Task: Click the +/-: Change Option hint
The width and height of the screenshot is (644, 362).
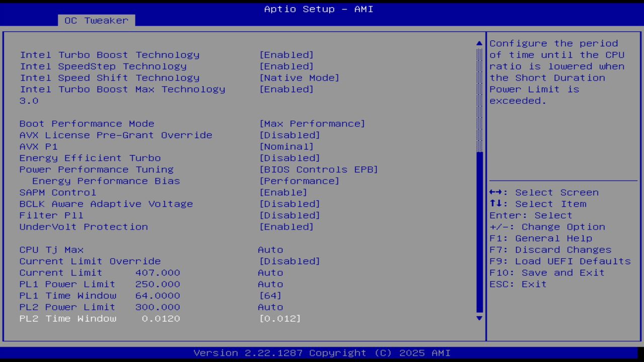Action: 547,227
